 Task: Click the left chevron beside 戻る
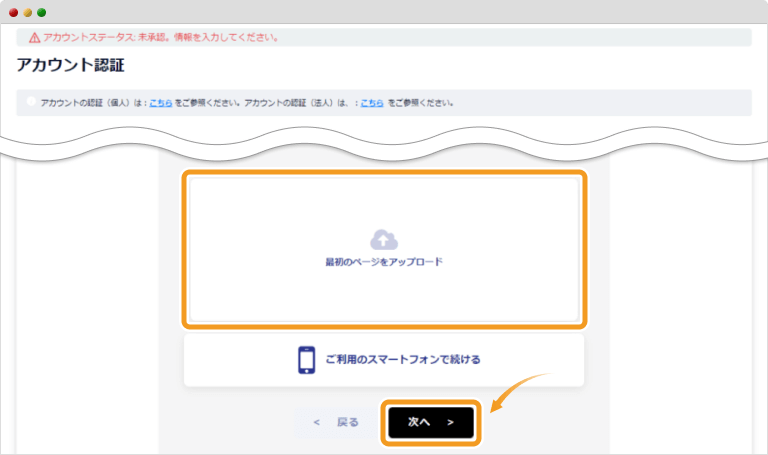coord(317,423)
